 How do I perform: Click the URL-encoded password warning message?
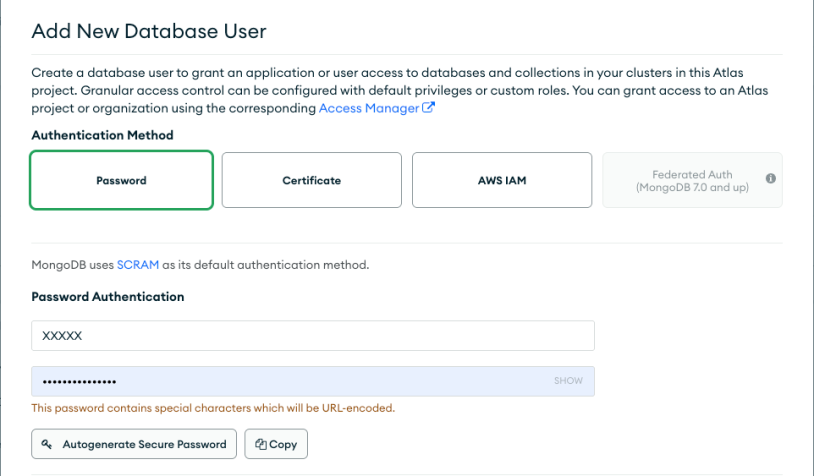(213, 408)
